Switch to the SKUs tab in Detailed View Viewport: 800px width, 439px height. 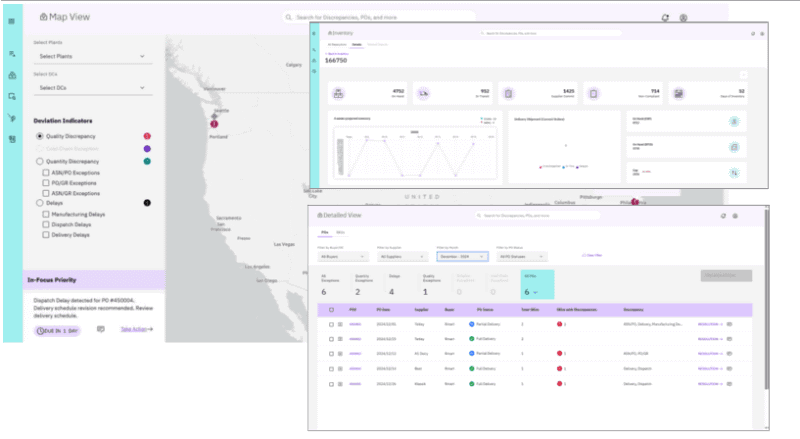(340, 233)
